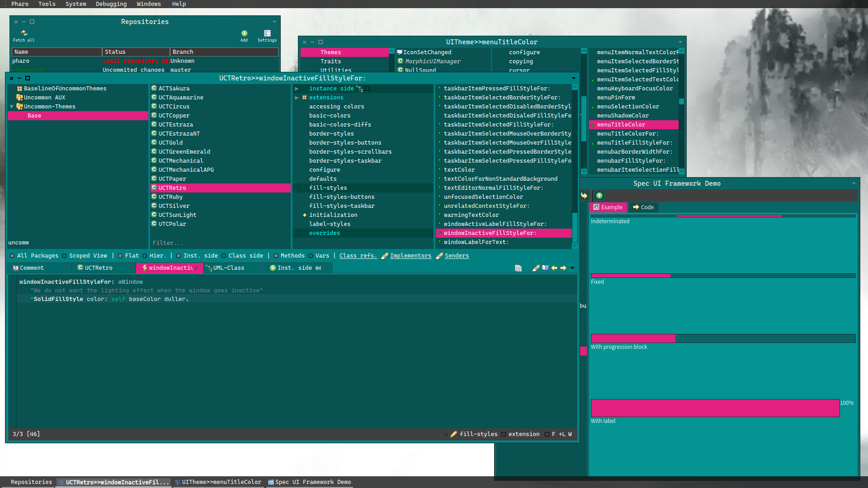
Task: Enable the extension checkbox
Action: tap(504, 434)
